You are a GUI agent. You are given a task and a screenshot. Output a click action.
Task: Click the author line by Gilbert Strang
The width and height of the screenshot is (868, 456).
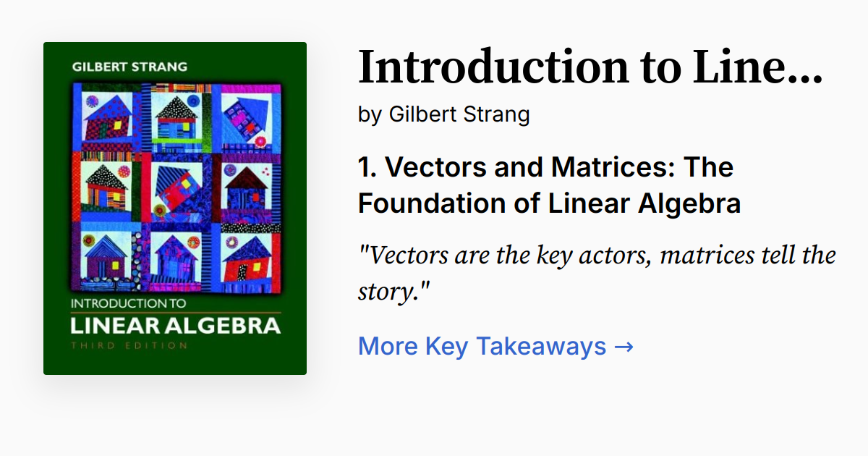point(443,114)
